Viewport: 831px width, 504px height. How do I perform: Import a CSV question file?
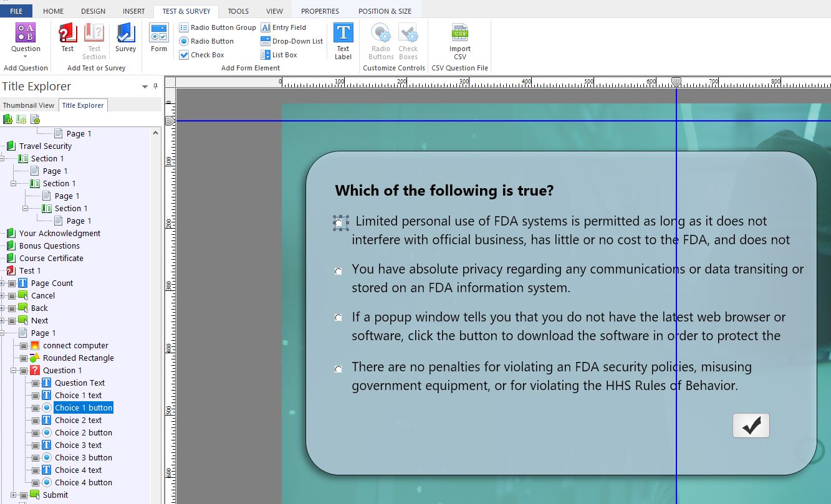460,41
